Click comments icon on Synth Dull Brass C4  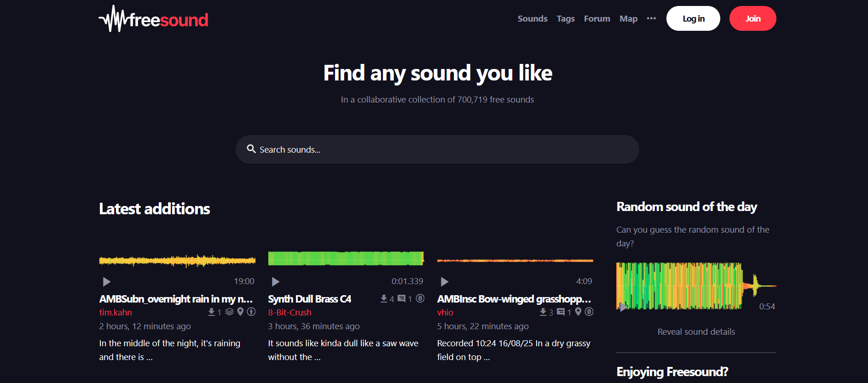click(x=402, y=299)
